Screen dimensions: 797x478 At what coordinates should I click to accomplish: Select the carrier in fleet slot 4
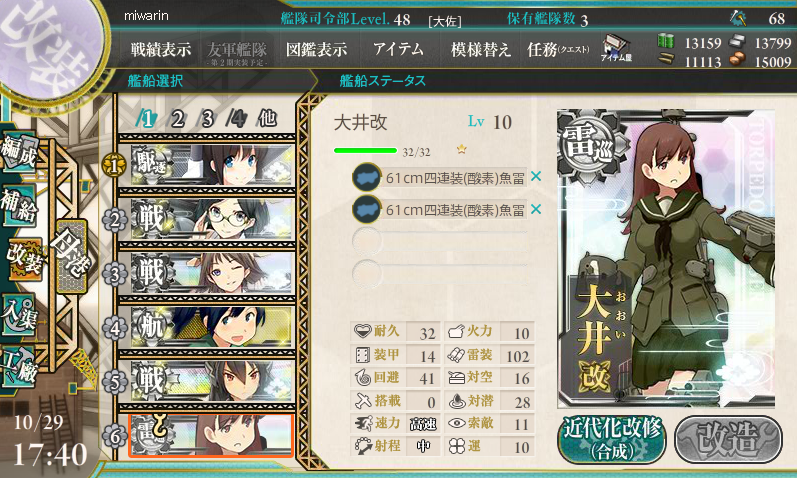[x=211, y=327]
